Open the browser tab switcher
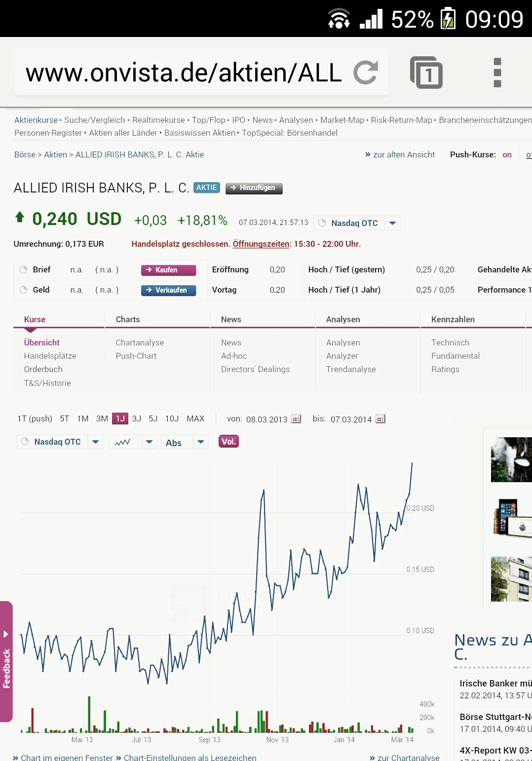The image size is (532, 761). click(x=426, y=73)
